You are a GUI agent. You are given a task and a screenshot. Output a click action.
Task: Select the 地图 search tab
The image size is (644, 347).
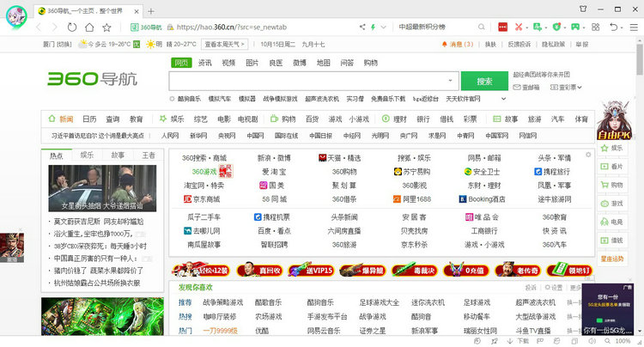tap(323, 63)
